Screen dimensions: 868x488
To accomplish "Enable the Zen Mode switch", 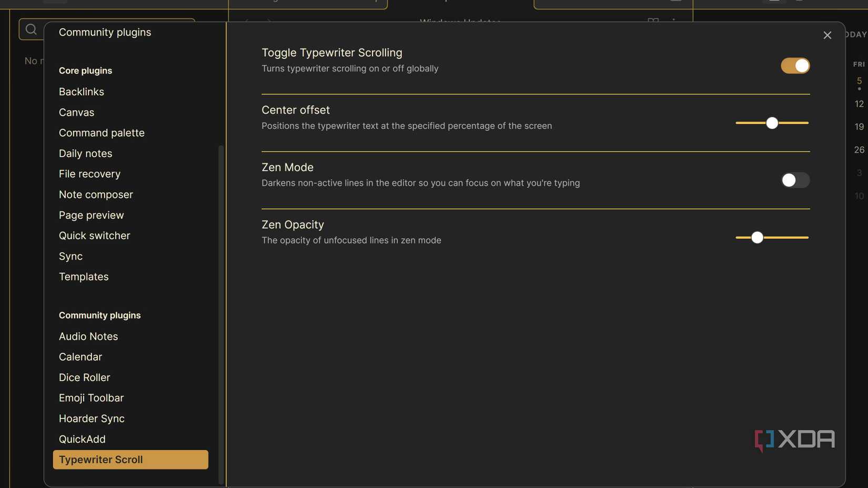I will tap(795, 180).
